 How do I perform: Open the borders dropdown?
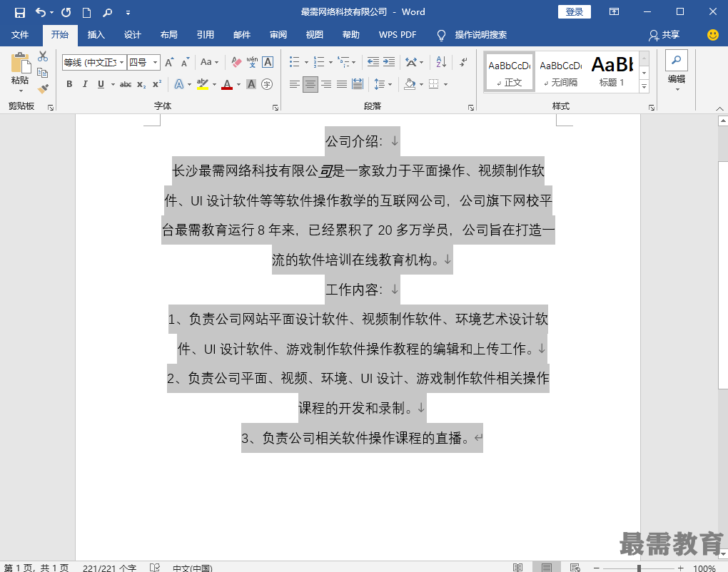coord(445,84)
